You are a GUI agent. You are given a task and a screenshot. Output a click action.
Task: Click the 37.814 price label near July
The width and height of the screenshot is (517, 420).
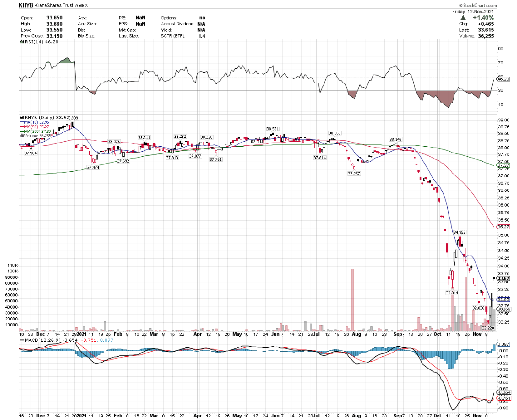320,158
